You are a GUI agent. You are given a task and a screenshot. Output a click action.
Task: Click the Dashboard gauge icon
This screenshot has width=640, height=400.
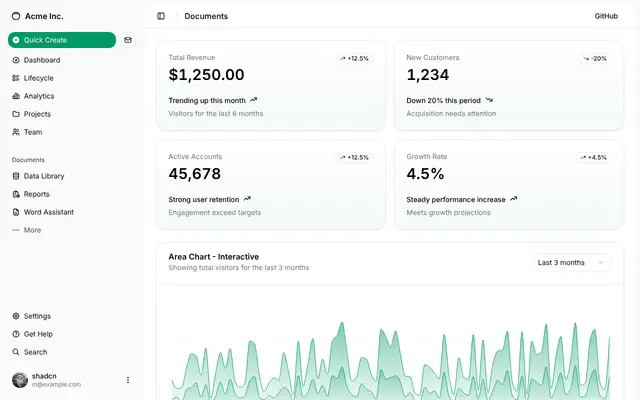pos(16,60)
